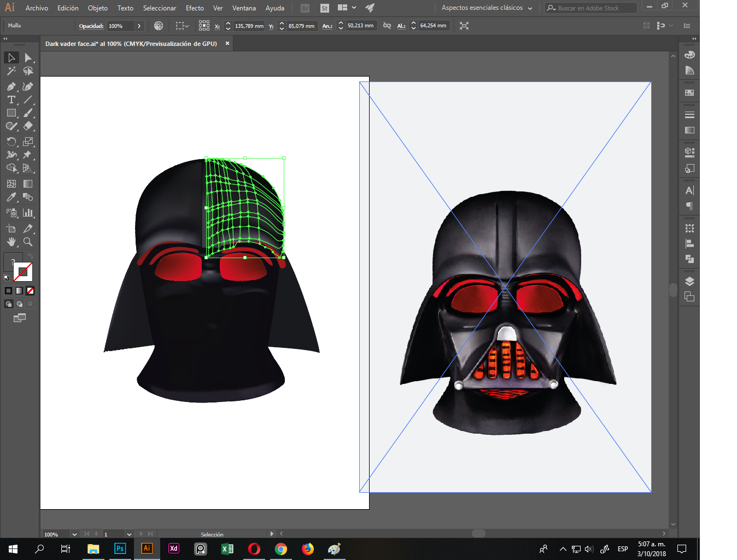Toggle constrain width and height proportions link
Screen dimensions: 737x560
pos(387,26)
